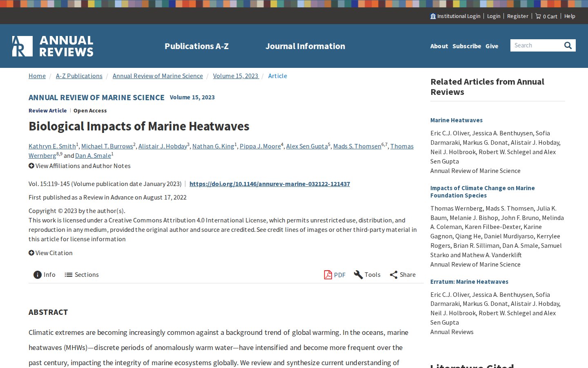
Task: Open A-Z Publications breadcrumb
Action: point(79,76)
